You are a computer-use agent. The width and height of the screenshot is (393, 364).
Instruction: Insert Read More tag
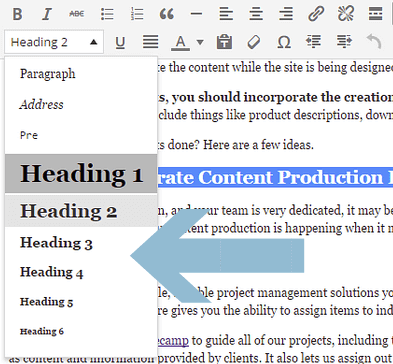(x=375, y=14)
